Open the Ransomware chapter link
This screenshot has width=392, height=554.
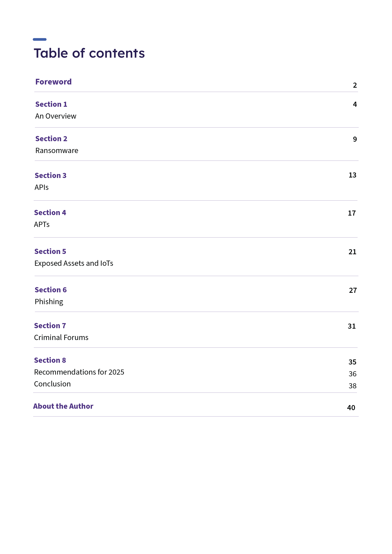[57, 151]
